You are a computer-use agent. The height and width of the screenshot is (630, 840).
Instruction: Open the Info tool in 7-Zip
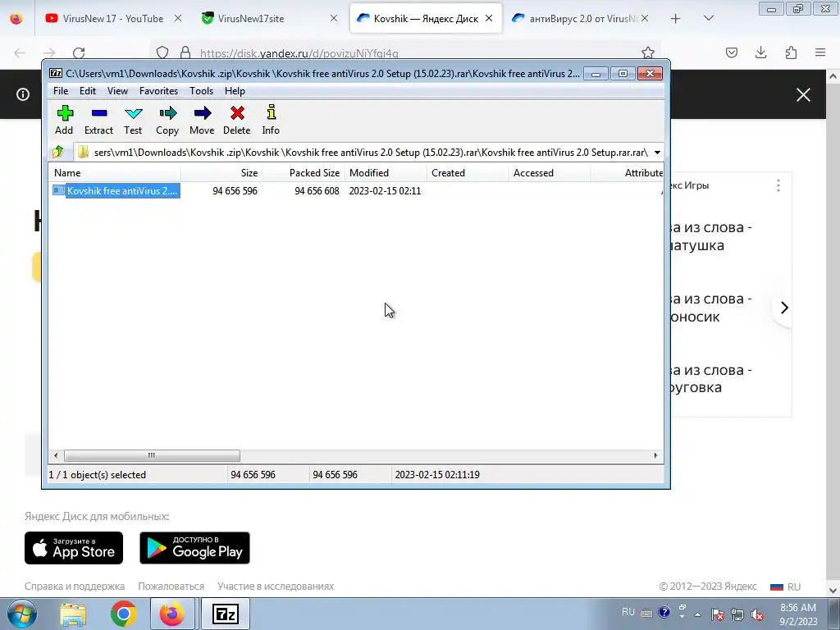click(271, 121)
